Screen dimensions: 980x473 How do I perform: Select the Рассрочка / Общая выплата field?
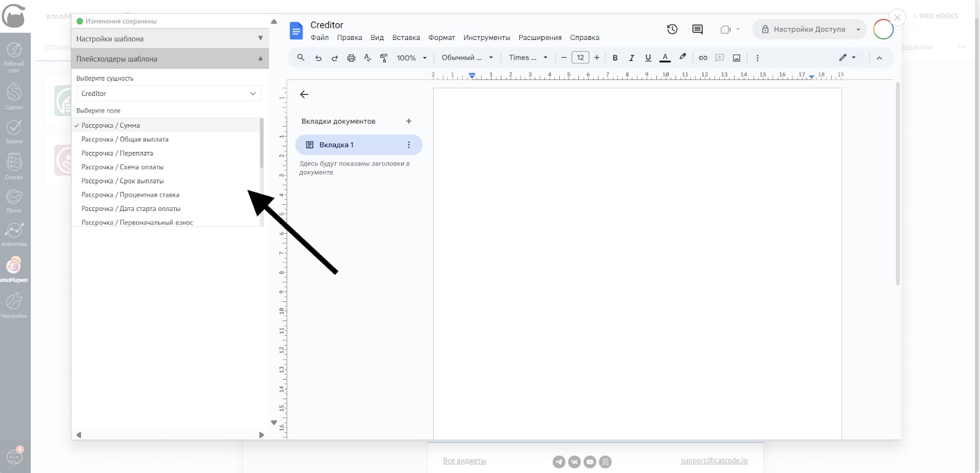[166, 140]
